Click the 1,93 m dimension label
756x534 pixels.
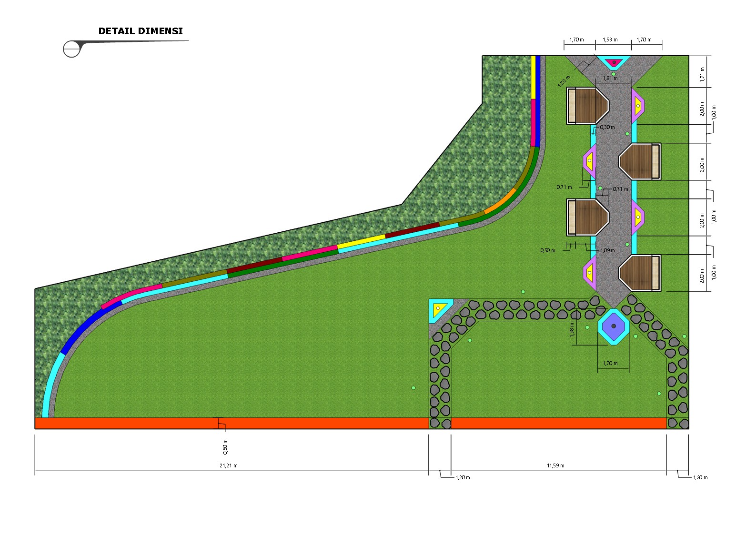(610, 40)
